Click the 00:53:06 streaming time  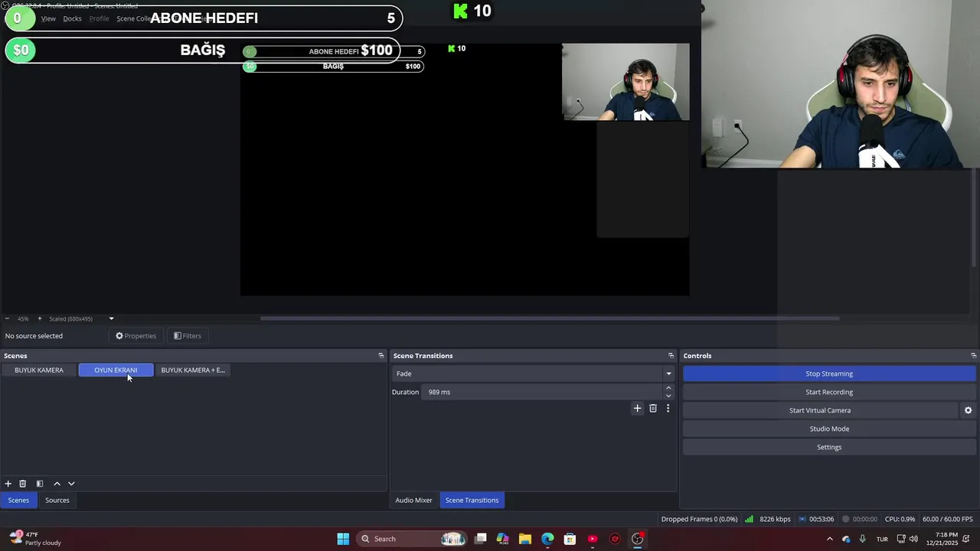(822, 519)
